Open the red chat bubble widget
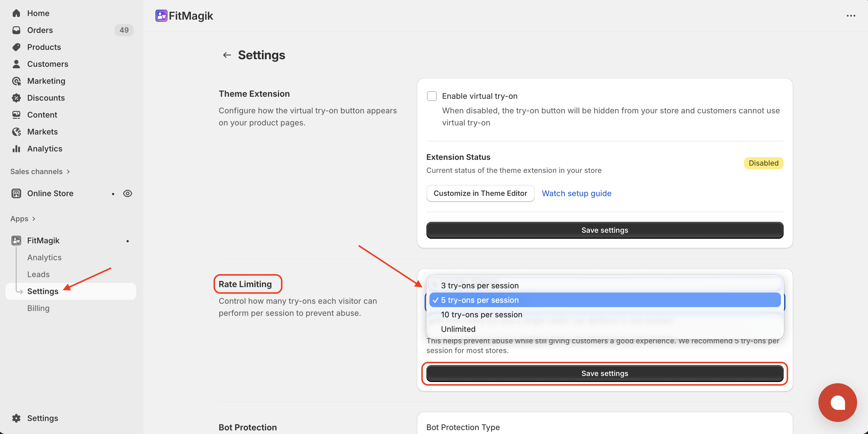 pyautogui.click(x=837, y=402)
